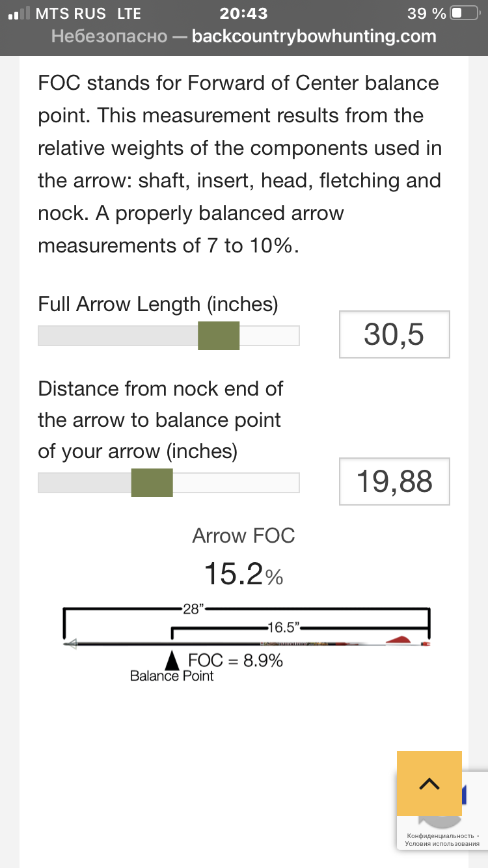This screenshot has width=488, height=868.
Task: Click the Full Arrow Length slider track
Action: [169, 336]
